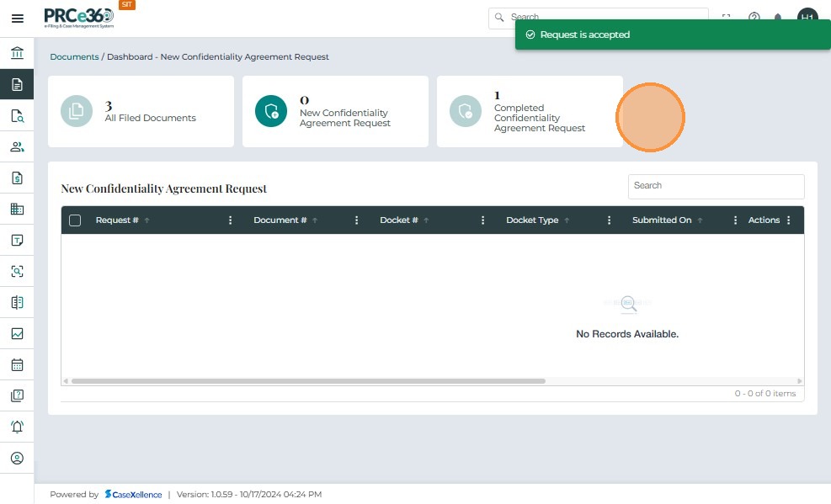Open Submitted On column options menu

(735, 220)
